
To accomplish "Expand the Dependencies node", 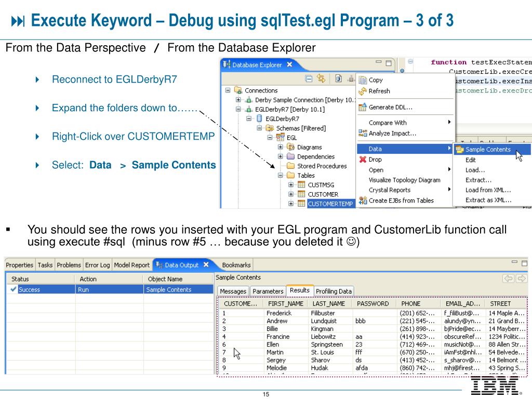I will pyautogui.click(x=280, y=156).
